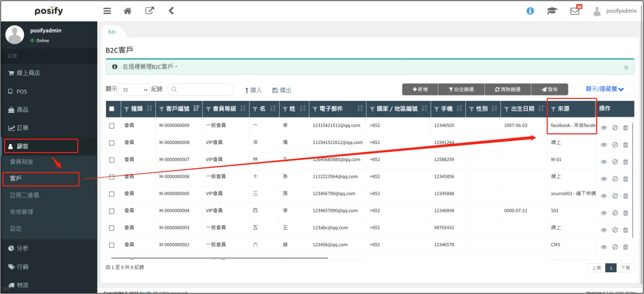Image resolution: width=644 pixels, height=294 pixels.
Task: Open the records-per-page dropdown showing 25
Action: pyautogui.click(x=134, y=90)
